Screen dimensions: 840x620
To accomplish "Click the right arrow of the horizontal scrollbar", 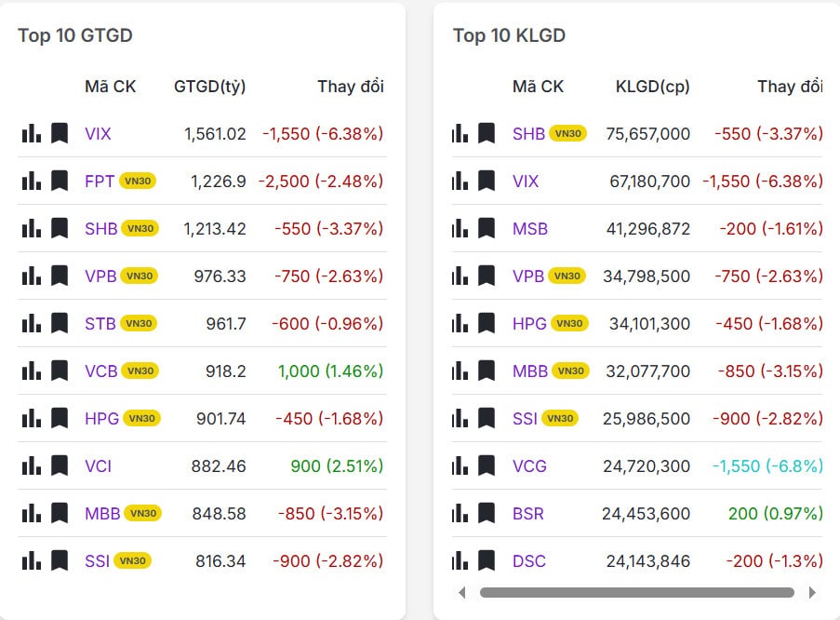I will (811, 592).
